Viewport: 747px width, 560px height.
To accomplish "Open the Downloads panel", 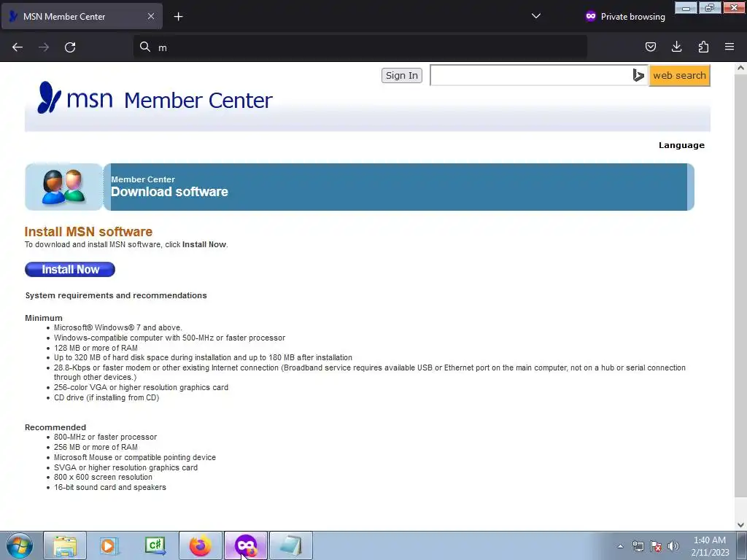I will (676, 47).
